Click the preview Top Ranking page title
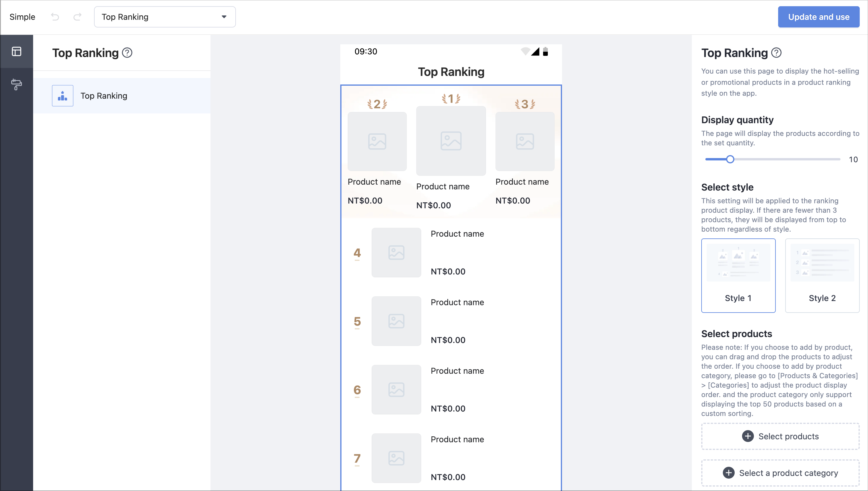Image resolution: width=868 pixels, height=491 pixels. [451, 72]
